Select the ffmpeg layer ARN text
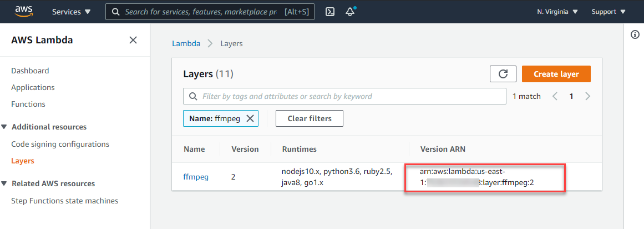Screen dimensions: 644x229 477,177
